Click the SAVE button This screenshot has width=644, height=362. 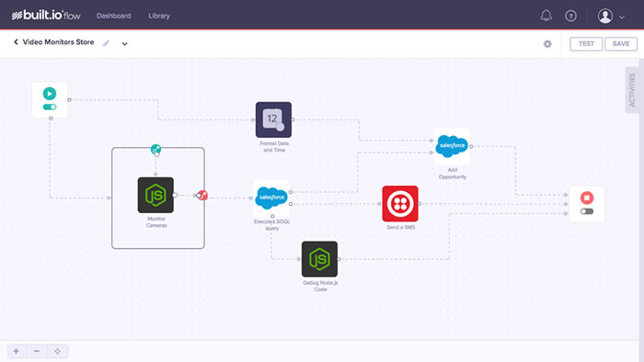[621, 44]
